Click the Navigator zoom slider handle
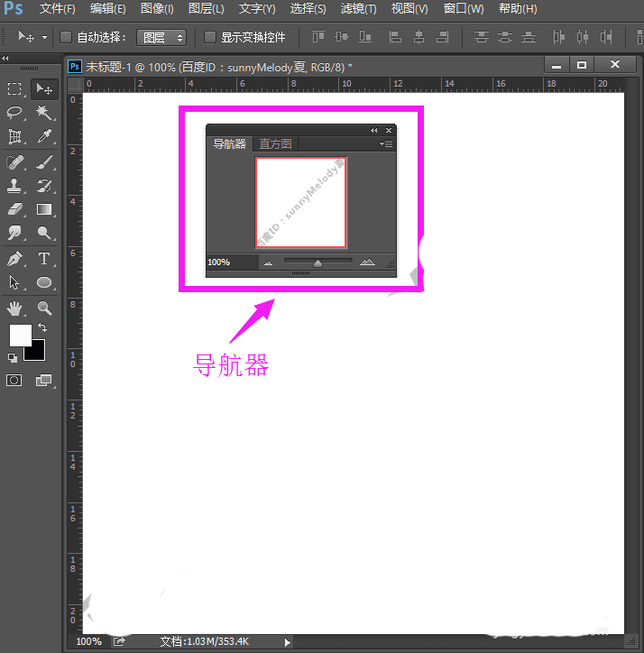 (x=317, y=263)
